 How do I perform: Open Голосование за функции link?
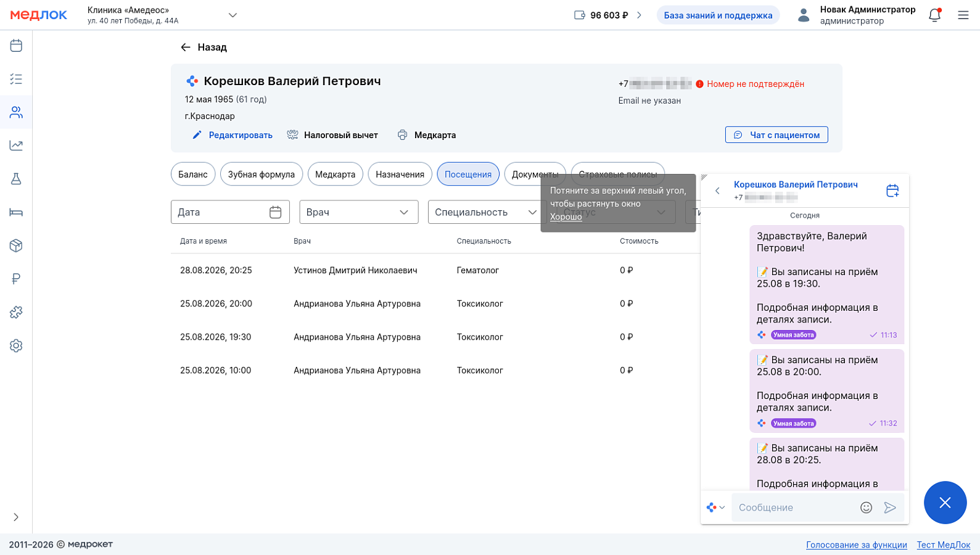tap(857, 545)
